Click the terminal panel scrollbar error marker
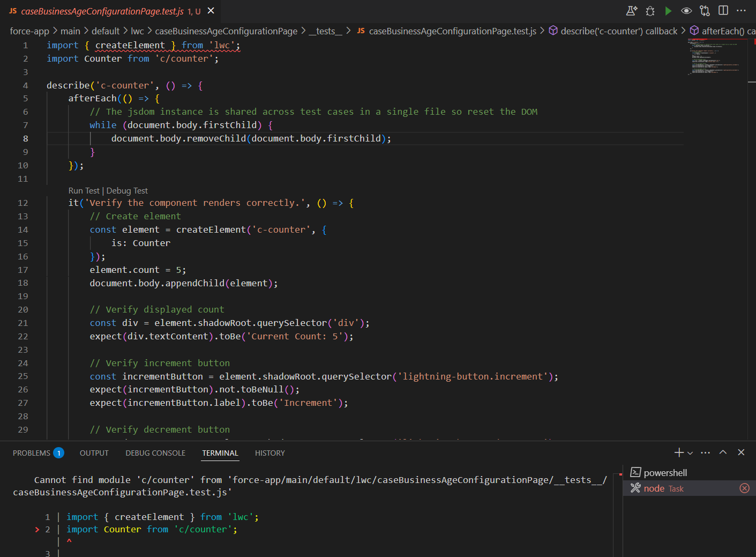756x557 pixels. 620,474
